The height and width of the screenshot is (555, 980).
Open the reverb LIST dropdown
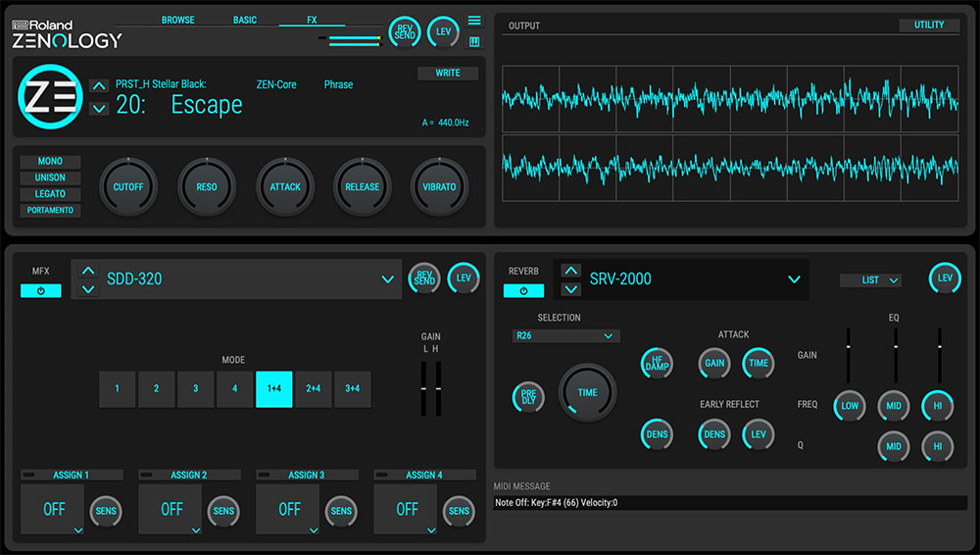(x=870, y=280)
